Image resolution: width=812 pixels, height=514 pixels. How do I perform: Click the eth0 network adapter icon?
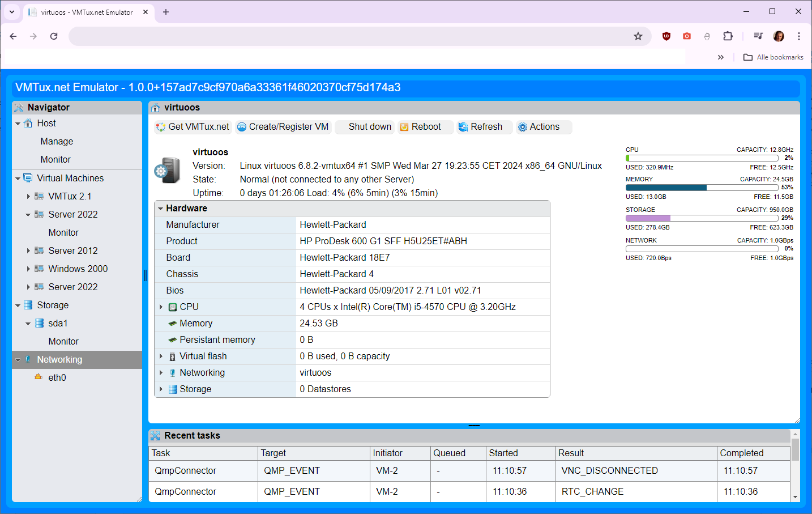[39, 377]
